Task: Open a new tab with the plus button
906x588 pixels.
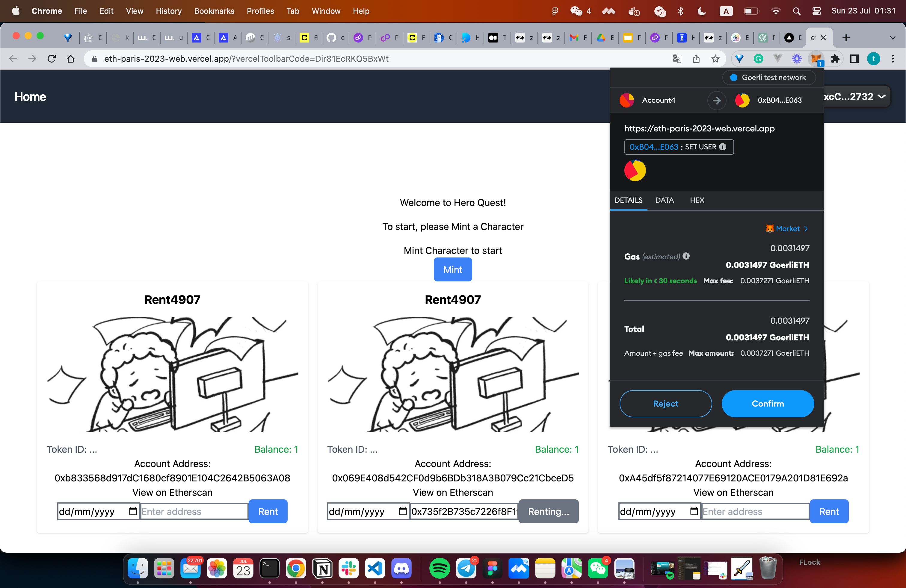Action: click(x=846, y=38)
